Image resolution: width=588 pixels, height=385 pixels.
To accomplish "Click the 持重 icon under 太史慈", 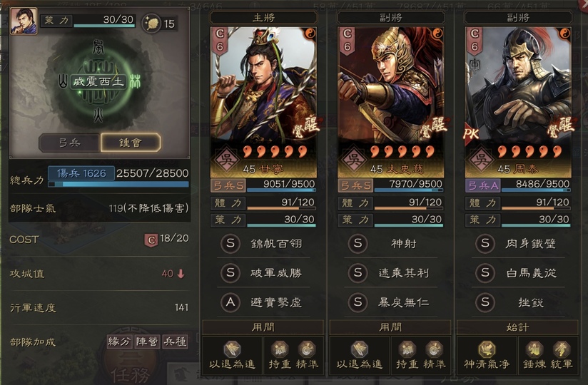I will click(x=407, y=349).
